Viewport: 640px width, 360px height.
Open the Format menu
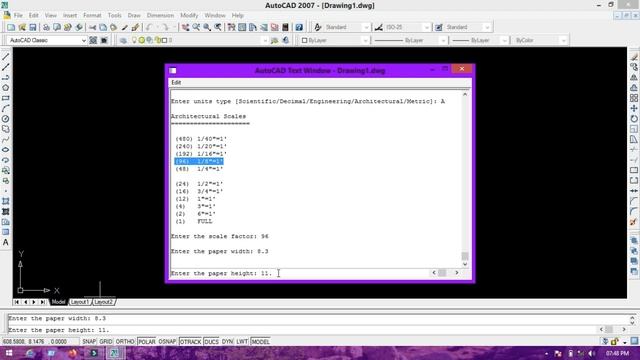click(x=92, y=16)
